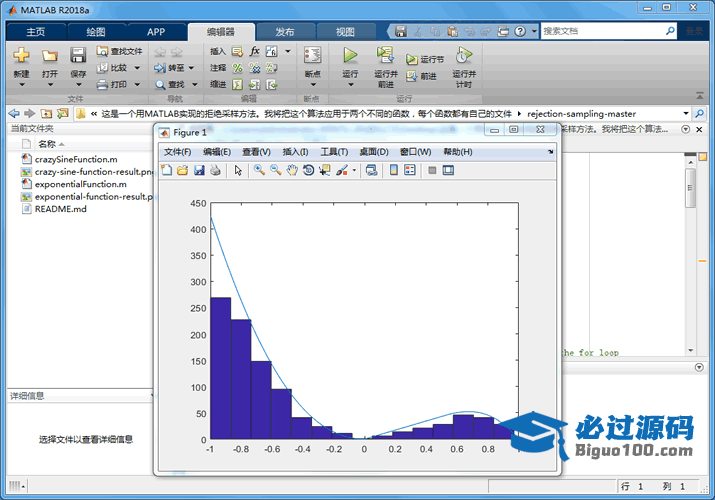Click Save Figure icon in Figure 1

[199, 170]
